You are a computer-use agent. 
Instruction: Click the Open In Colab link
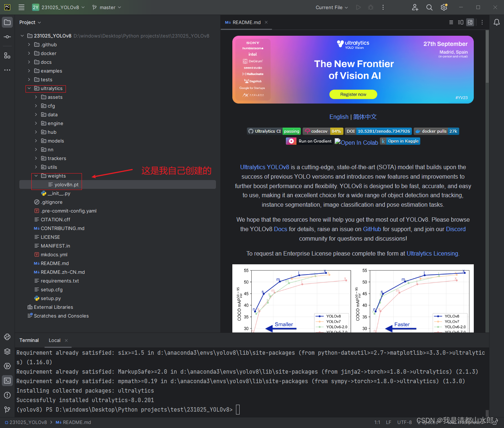click(356, 143)
